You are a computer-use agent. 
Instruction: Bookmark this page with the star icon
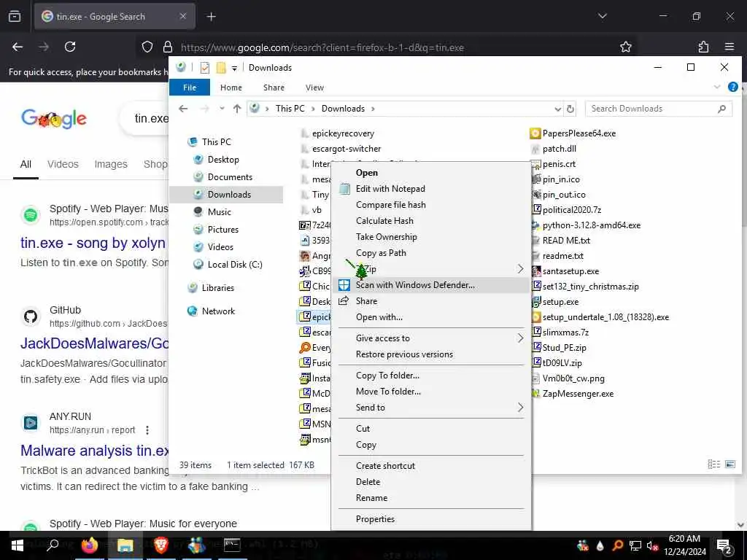pos(625,47)
